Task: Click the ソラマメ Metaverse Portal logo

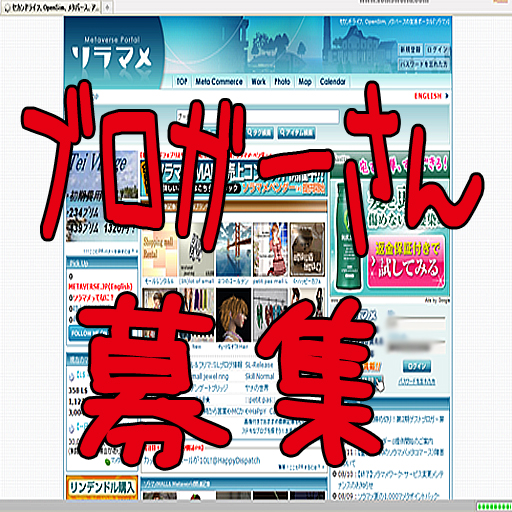Action: (112, 53)
